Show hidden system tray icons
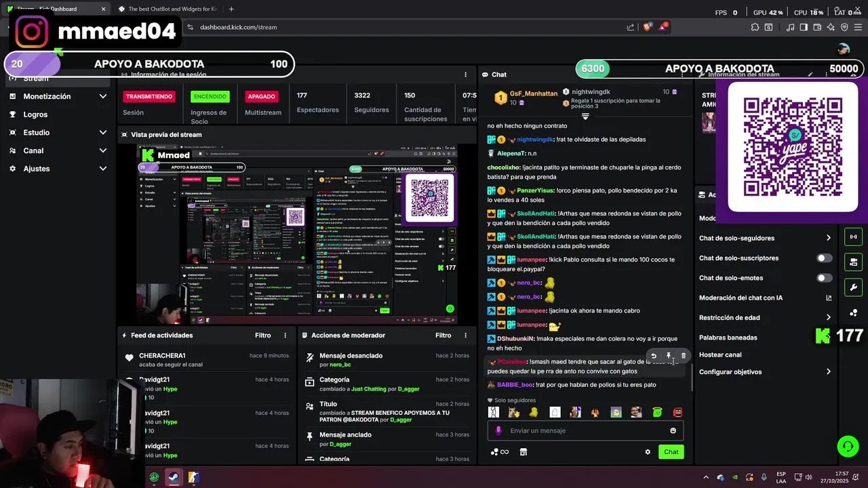This screenshot has height=488, width=868. coord(705,477)
